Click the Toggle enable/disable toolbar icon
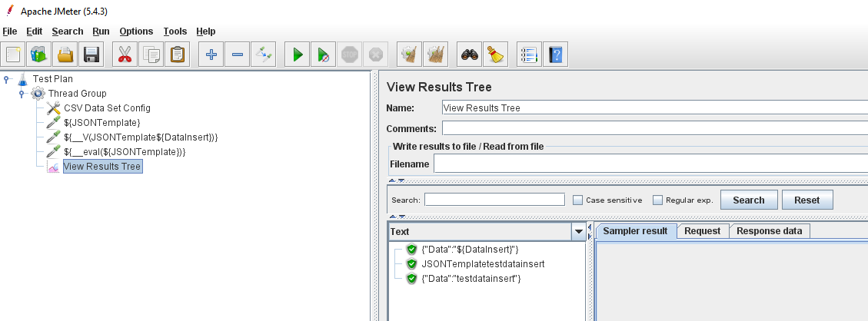 tap(263, 55)
